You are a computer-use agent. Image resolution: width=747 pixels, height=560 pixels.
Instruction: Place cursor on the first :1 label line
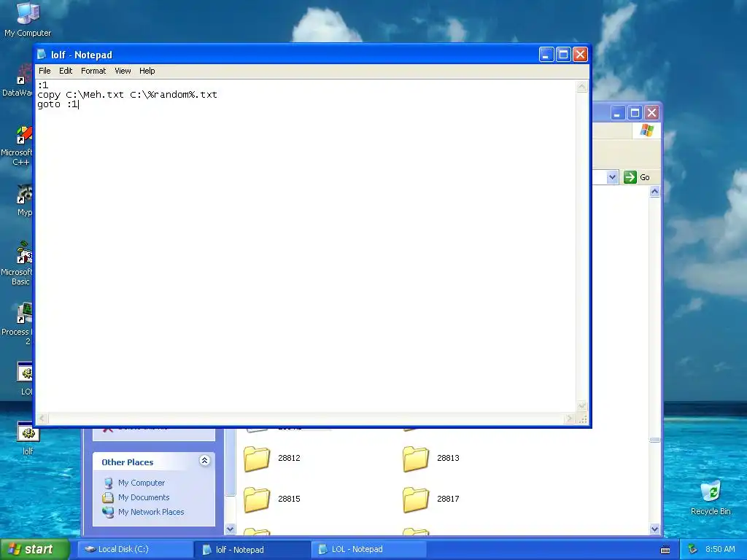[x=43, y=85]
